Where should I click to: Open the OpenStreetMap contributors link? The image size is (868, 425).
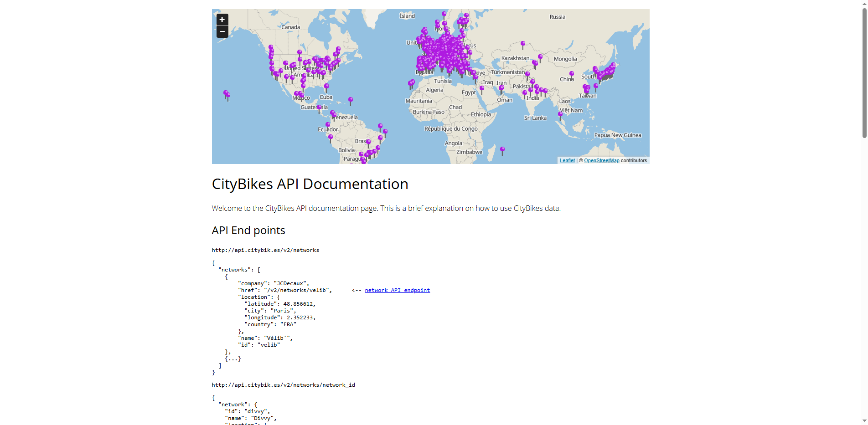tap(601, 160)
